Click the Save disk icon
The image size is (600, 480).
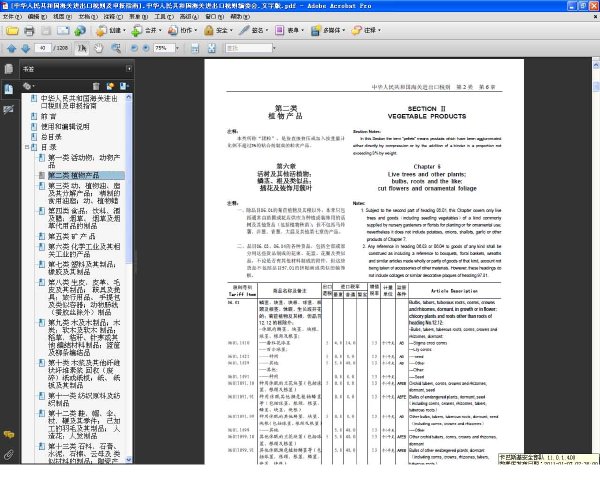(x=46, y=31)
